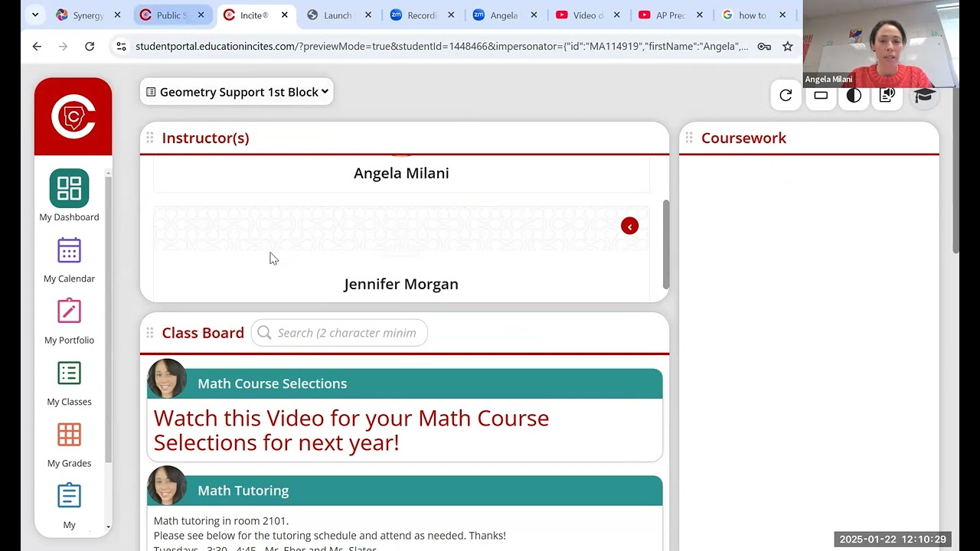Screen dimensions: 980x551
Task: Refresh the dashboard with the reload icon
Action: 786,95
